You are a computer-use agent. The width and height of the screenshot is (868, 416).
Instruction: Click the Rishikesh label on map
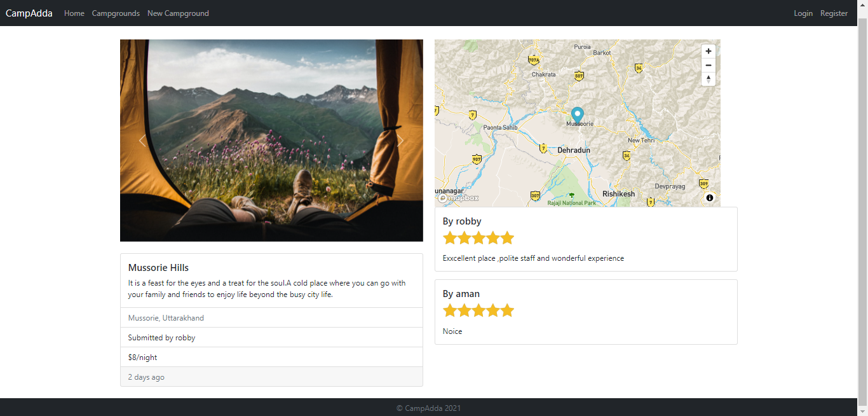(x=618, y=193)
